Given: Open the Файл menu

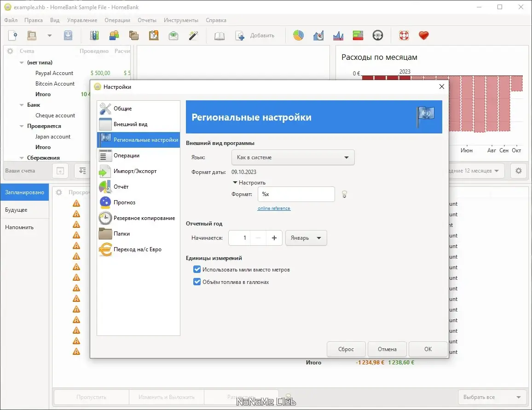Looking at the screenshot, I should pyautogui.click(x=11, y=20).
